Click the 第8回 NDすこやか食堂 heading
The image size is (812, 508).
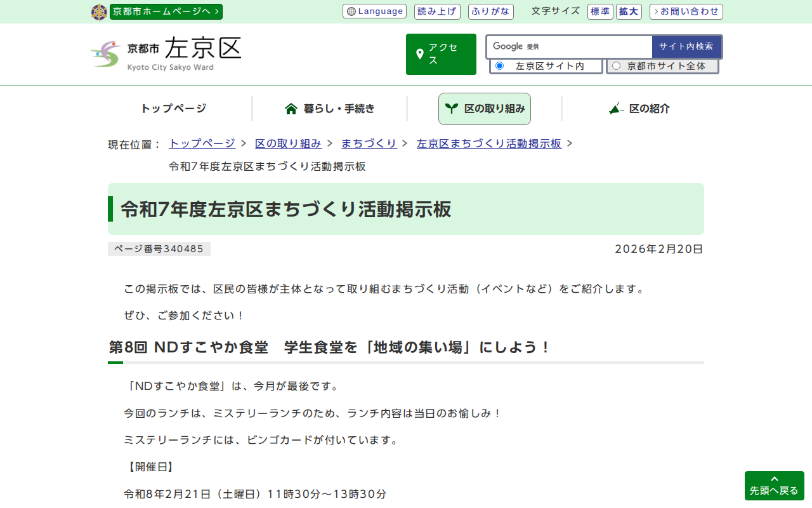click(x=330, y=347)
